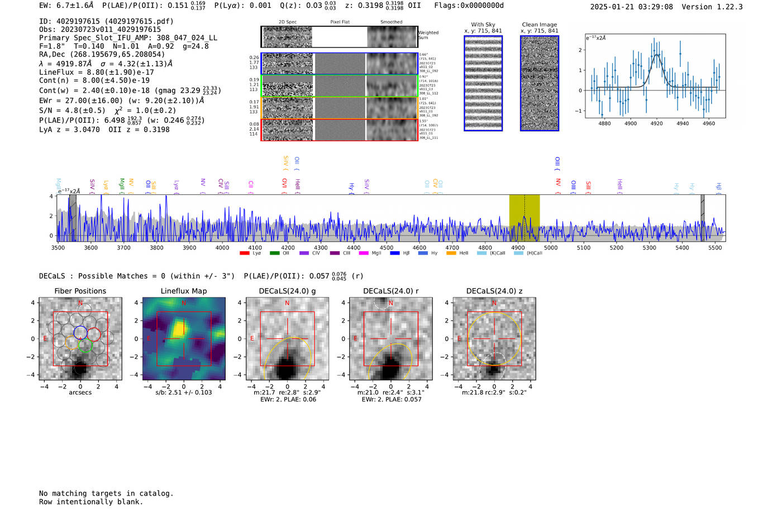
Task: Click the "Row intentionally blank." text
Action: coord(91,502)
